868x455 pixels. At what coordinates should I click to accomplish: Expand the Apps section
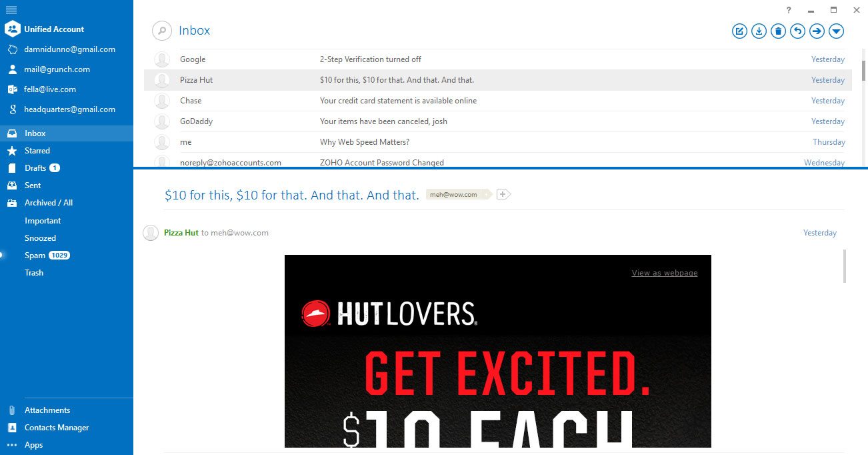[33, 445]
